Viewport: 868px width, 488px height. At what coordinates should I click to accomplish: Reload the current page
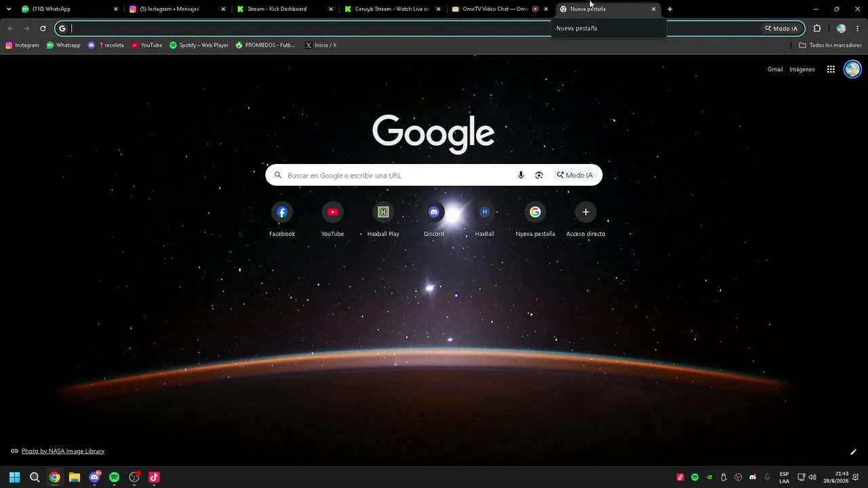43,28
